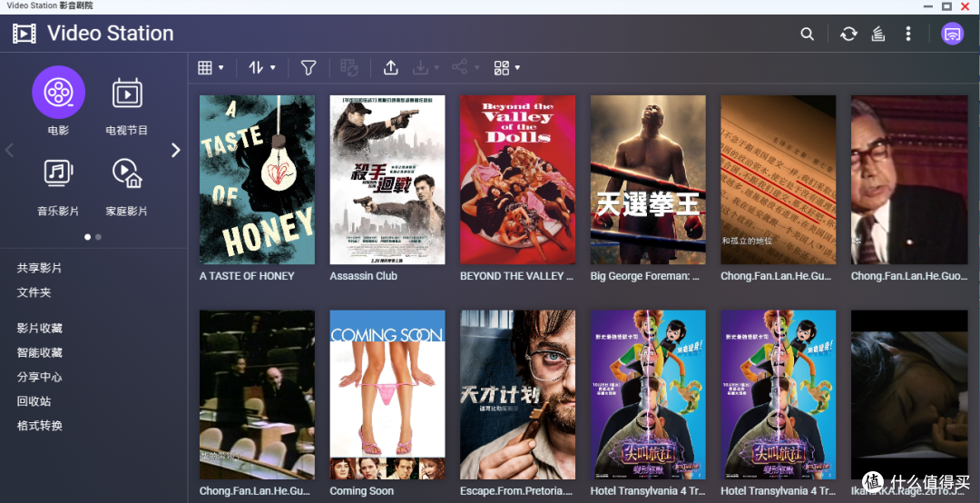The width and height of the screenshot is (980, 503).
Task: Click the purple streaming cast icon
Action: [952, 34]
